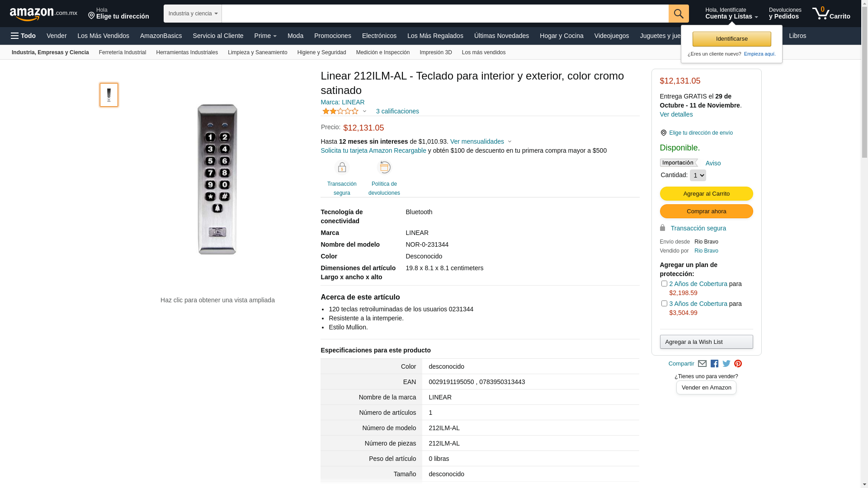868x488 pixels.
Task: Click the Agregar al Carrito button
Action: pyautogui.click(x=706, y=193)
